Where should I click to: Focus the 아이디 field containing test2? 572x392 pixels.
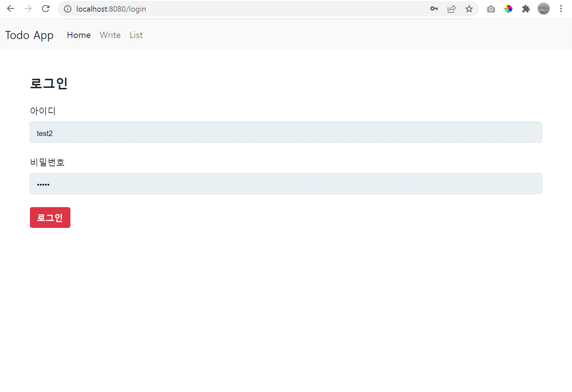286,132
